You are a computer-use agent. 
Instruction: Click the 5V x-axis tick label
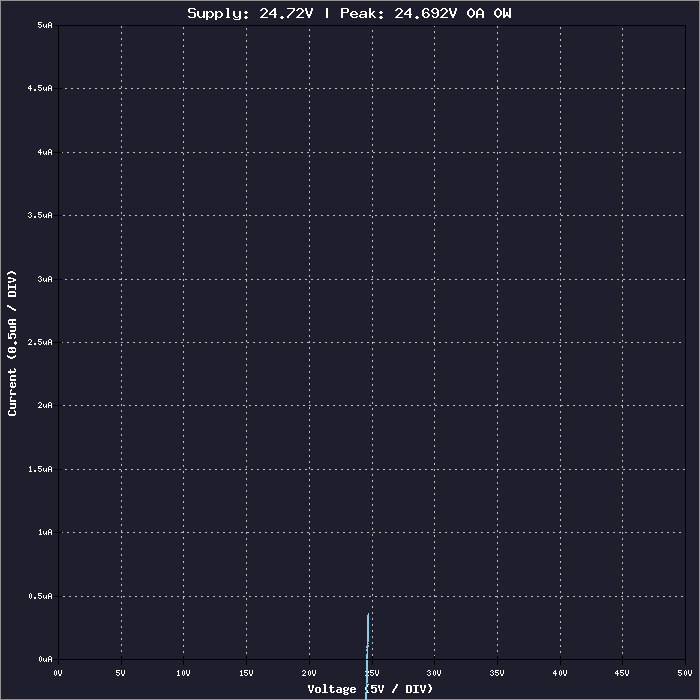point(121,673)
